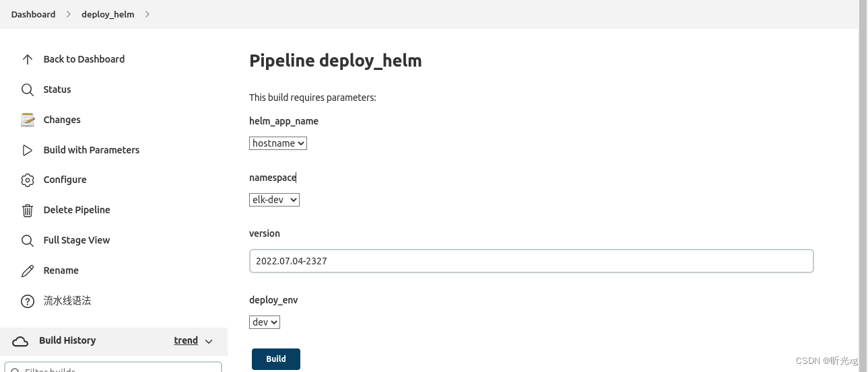Go to Dashboard breadcrumb
868x372 pixels.
pyautogui.click(x=33, y=14)
